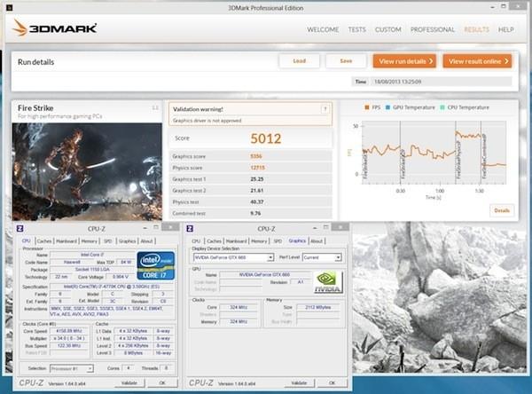
Task: Select Memory tab in left CPU-Z
Action: (x=90, y=240)
